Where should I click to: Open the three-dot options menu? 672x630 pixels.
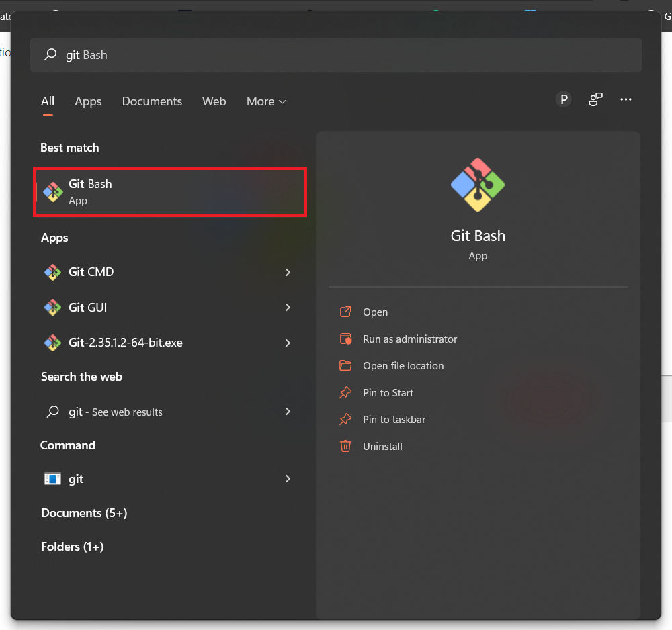(x=626, y=100)
